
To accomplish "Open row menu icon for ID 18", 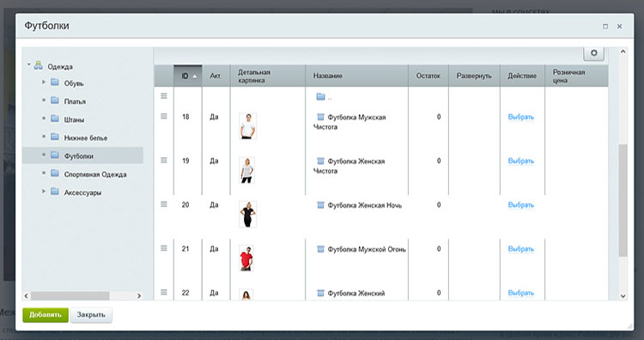I will tap(164, 116).
